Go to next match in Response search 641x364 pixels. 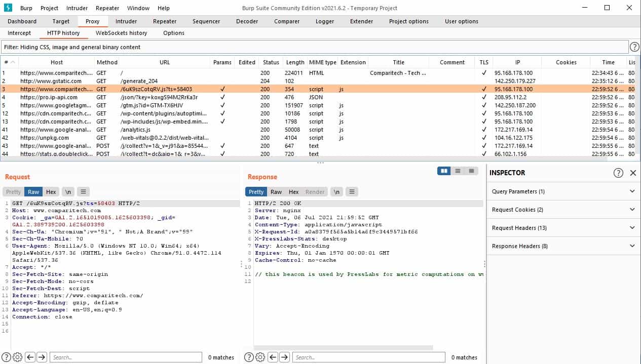(285, 357)
